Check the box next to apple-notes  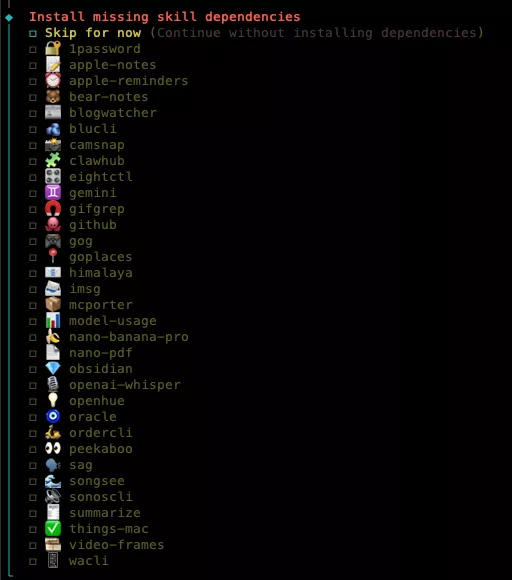tap(33, 65)
